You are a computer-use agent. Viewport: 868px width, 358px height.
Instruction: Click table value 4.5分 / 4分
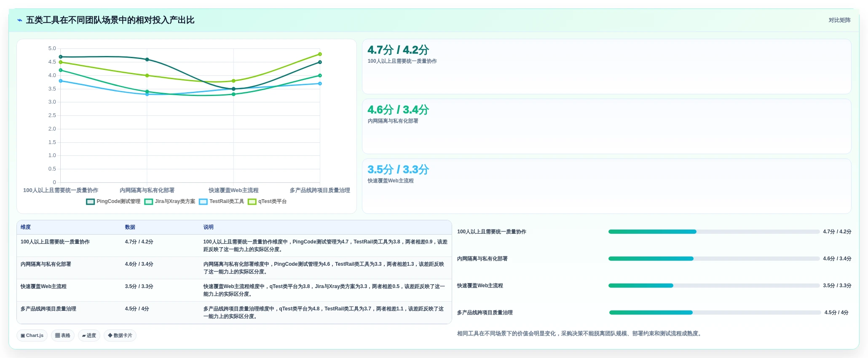pos(137,309)
